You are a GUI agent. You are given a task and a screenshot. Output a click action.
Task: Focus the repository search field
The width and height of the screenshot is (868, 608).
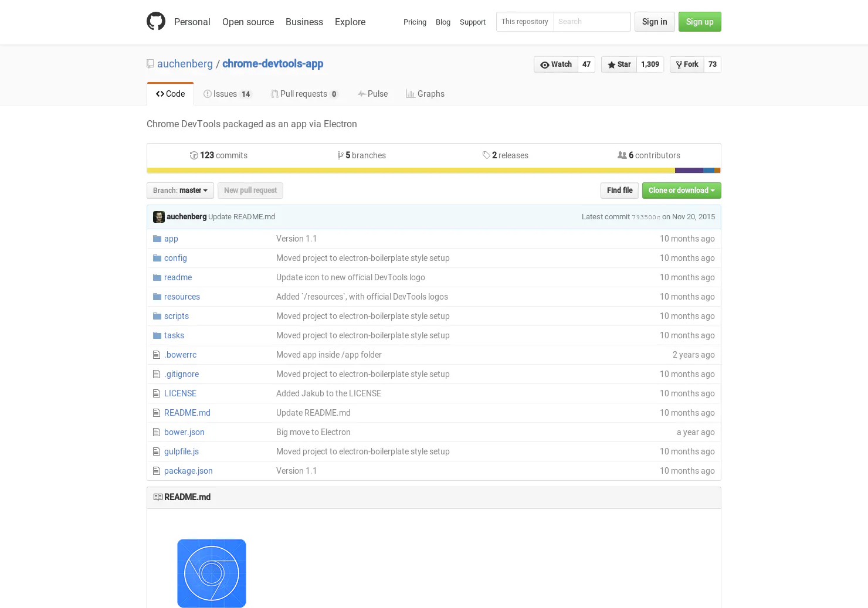tap(592, 22)
